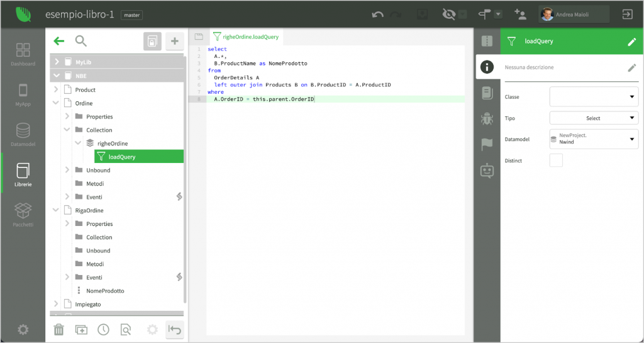Click the plus add button
644x343 pixels.
click(175, 41)
